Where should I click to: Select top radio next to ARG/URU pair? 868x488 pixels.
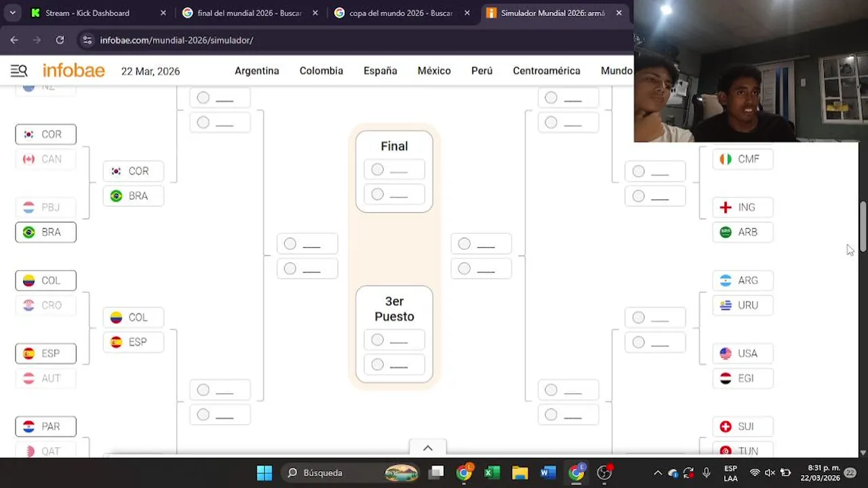coord(639,317)
